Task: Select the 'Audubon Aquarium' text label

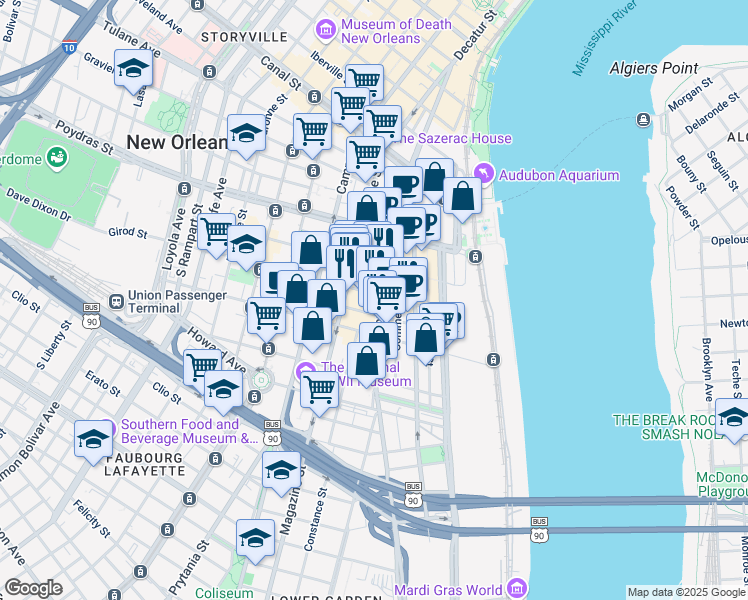Action: tap(559, 175)
